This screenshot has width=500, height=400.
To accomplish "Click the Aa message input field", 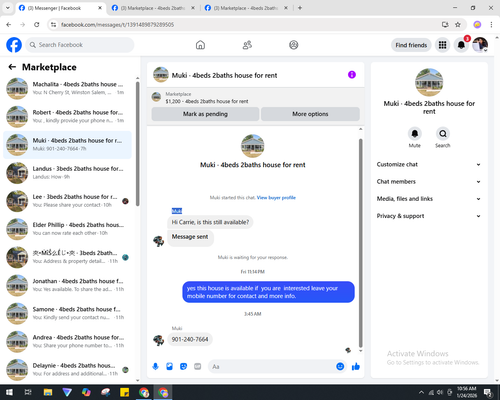I will pyautogui.click(x=271, y=367).
